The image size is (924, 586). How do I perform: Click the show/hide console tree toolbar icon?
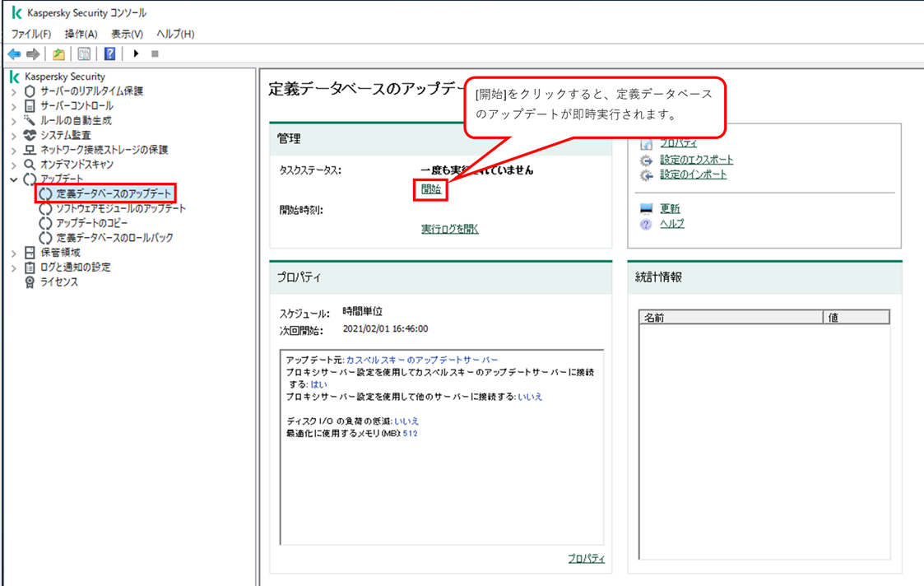(84, 53)
